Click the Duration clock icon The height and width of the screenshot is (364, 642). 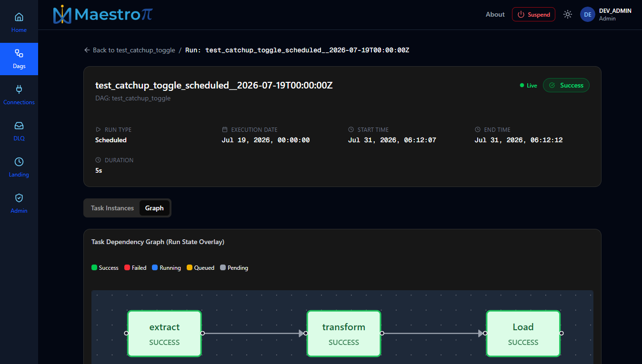click(98, 160)
